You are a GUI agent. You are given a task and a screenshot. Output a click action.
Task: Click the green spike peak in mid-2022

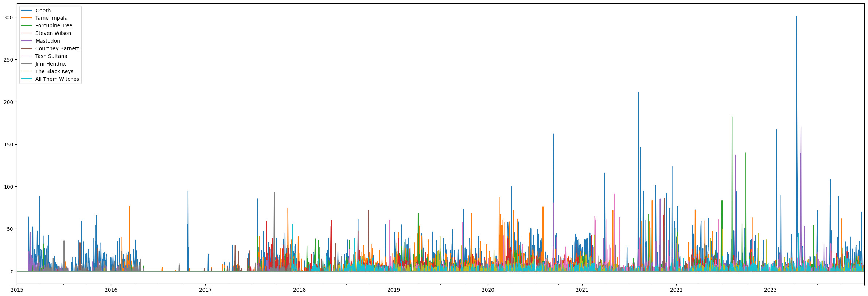[x=732, y=117]
